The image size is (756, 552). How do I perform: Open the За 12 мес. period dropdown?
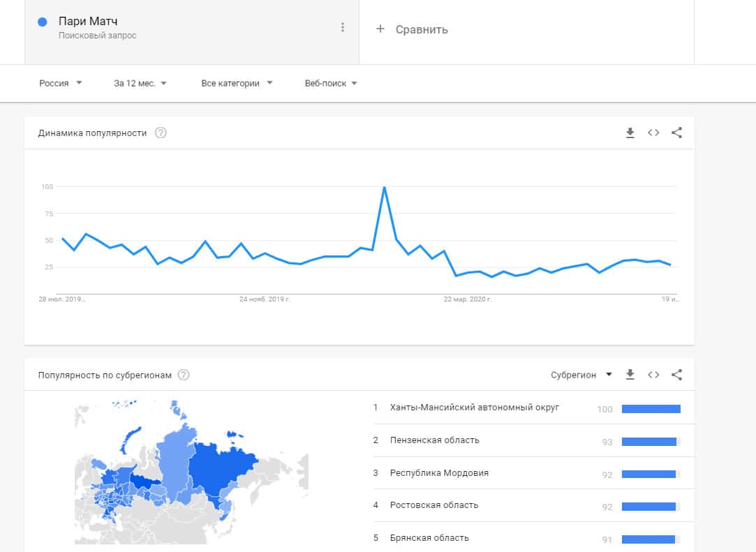pyautogui.click(x=140, y=83)
